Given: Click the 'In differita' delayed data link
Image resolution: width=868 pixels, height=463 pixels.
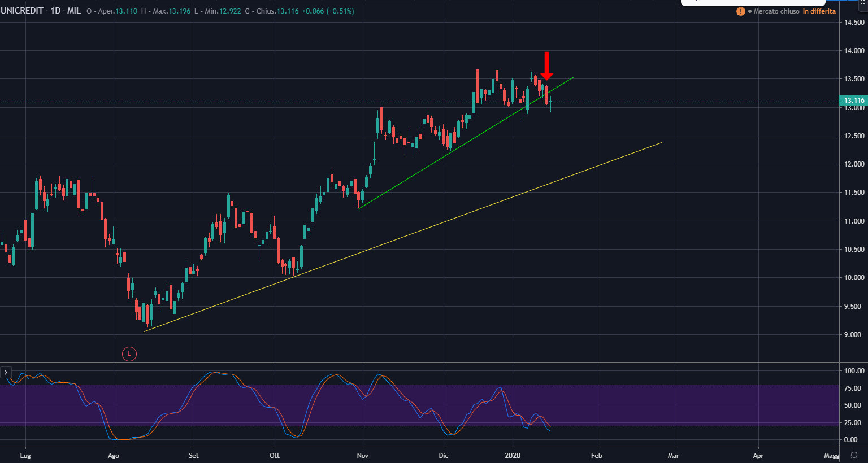Looking at the screenshot, I should (x=819, y=11).
